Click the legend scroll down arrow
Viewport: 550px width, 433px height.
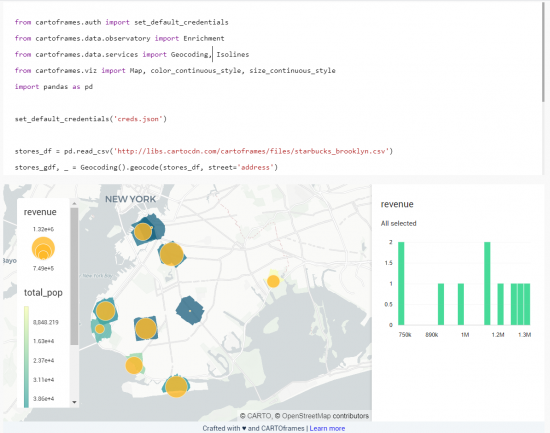74,402
